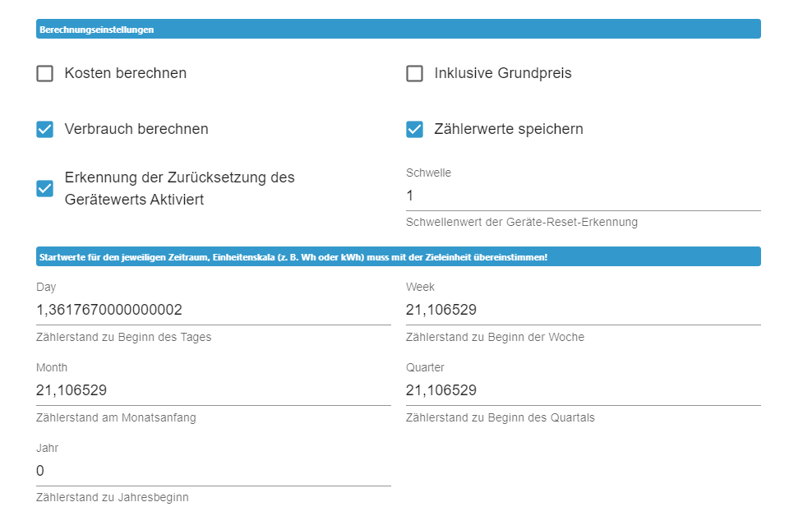812x516 pixels.
Task: Enable the Kosten berechnen checkbox
Action: [x=44, y=74]
